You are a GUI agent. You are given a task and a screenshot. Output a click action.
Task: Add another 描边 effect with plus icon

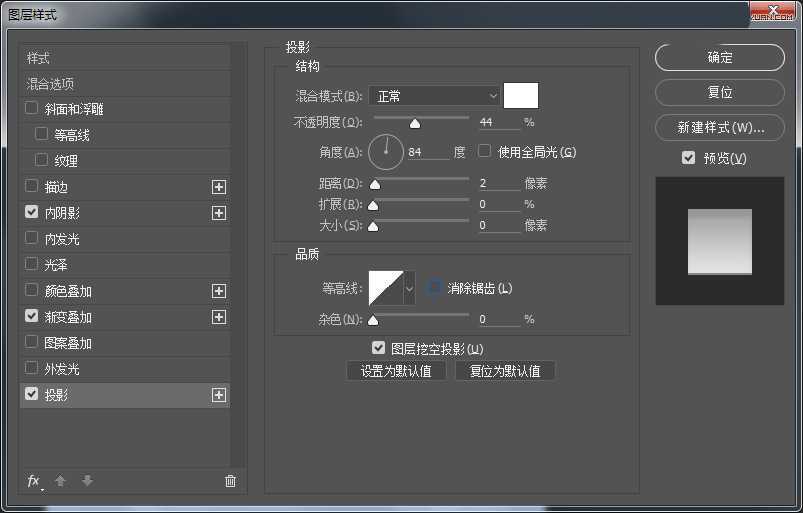219,187
